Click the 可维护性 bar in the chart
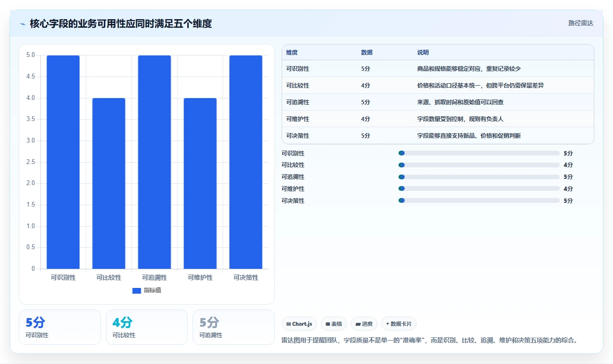Image resolution: width=613 pixels, height=364 pixels. coord(200,183)
